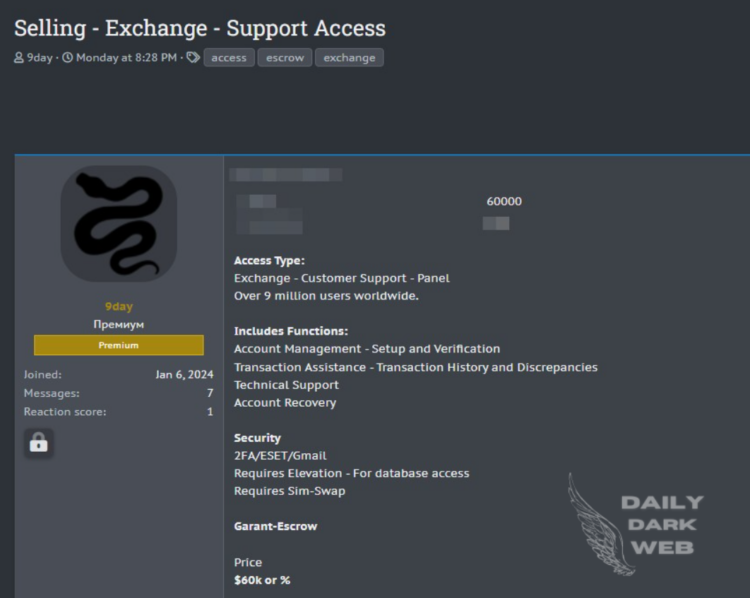
Task: Click the Messages: label
Action: click(x=52, y=393)
